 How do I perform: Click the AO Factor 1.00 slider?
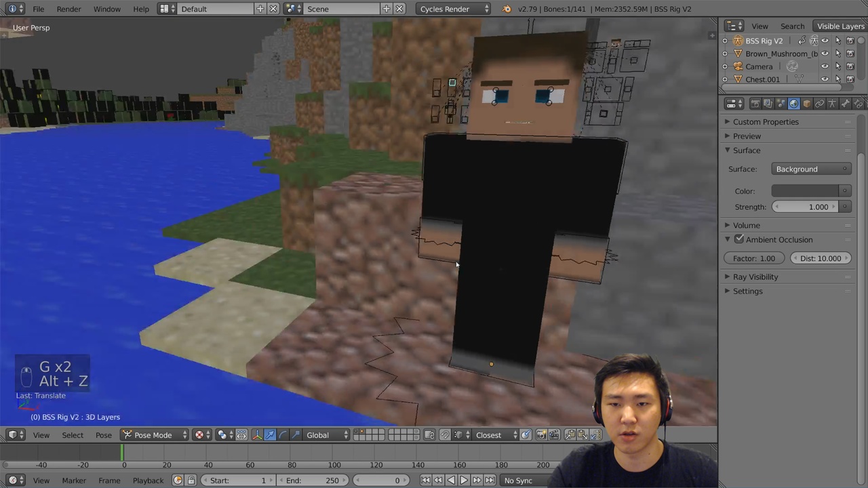tap(754, 258)
